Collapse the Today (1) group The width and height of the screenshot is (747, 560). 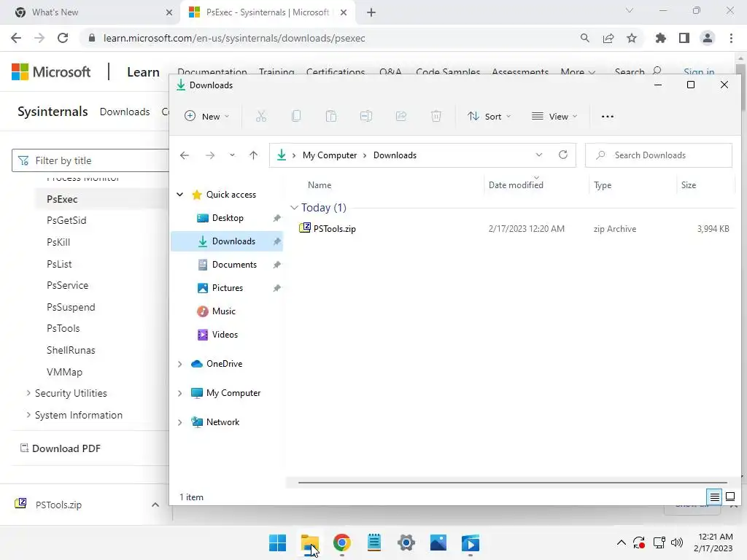coord(294,208)
